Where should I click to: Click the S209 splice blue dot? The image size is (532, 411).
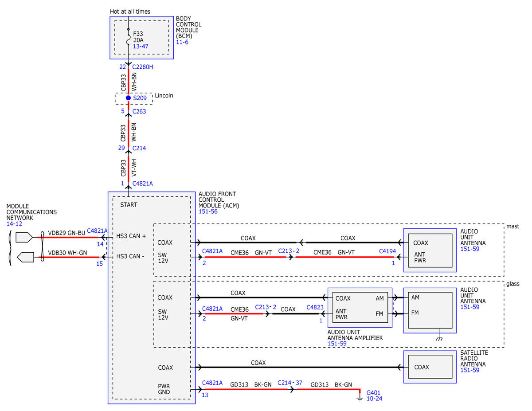coord(129,98)
